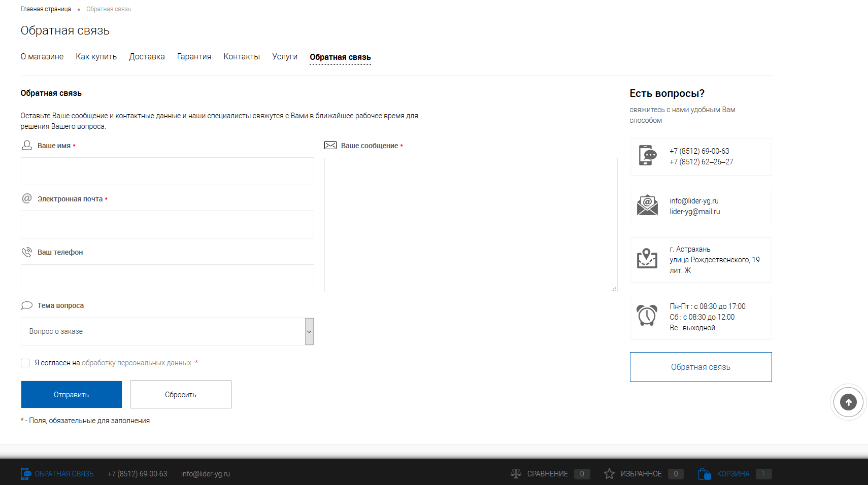Click the speech bubble icon beside Тема вопроса

(27, 305)
